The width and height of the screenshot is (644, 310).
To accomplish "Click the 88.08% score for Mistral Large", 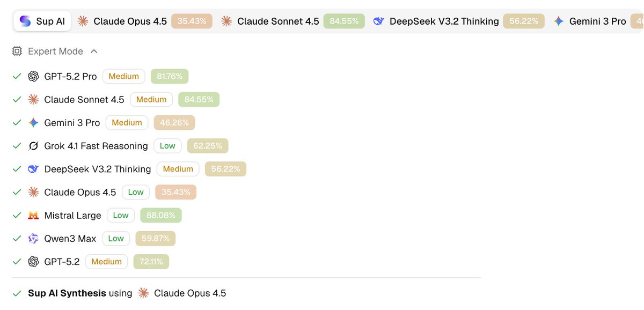I will [x=161, y=216].
